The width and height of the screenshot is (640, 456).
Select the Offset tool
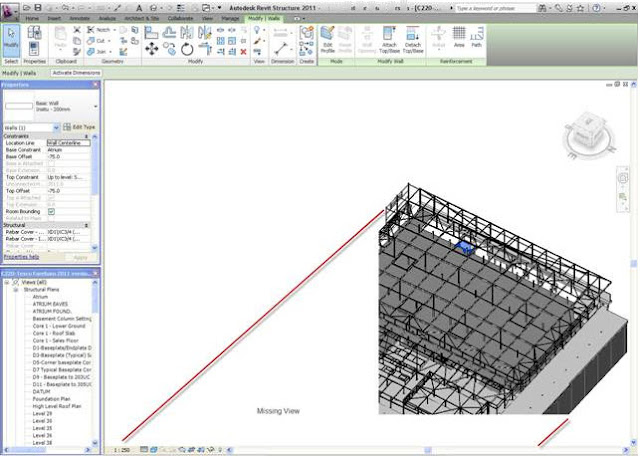point(169,32)
